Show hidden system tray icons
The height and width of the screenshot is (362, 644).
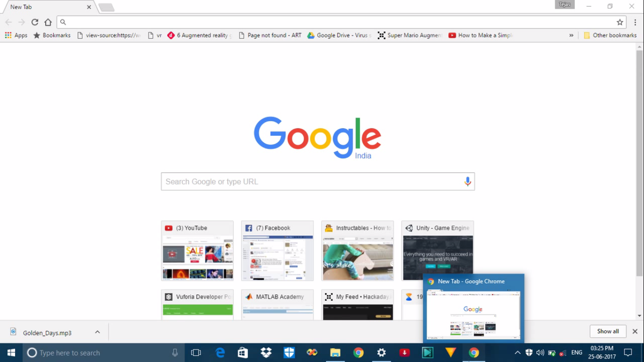tap(517, 353)
